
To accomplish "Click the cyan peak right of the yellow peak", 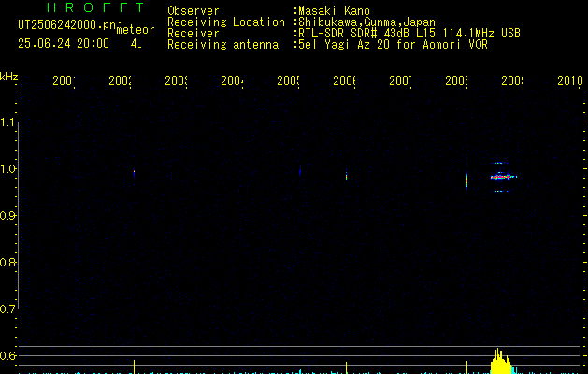I will (514, 370).
